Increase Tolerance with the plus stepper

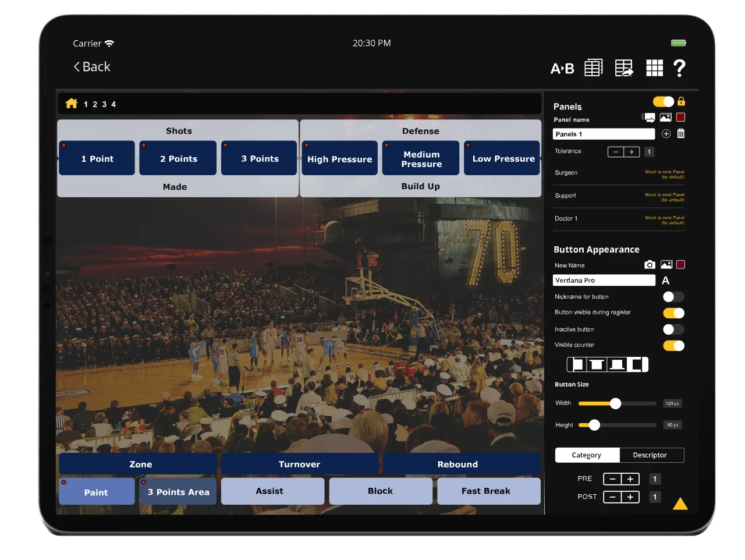tap(632, 152)
